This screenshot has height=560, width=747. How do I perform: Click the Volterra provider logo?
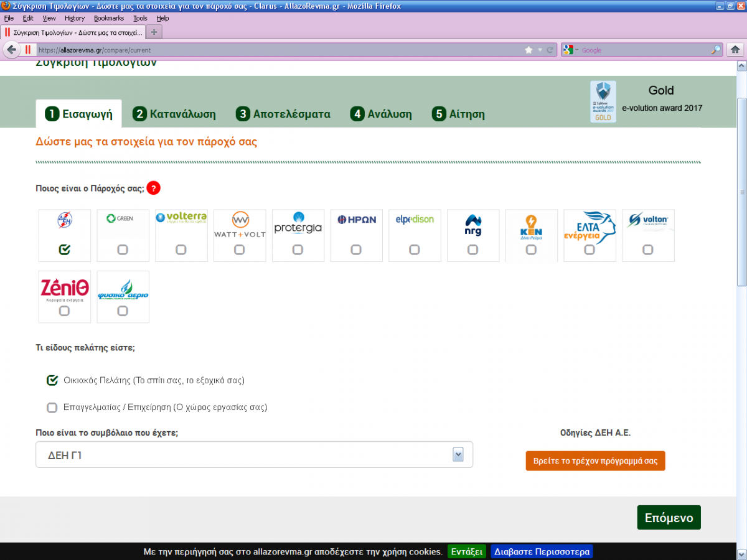[x=181, y=218]
